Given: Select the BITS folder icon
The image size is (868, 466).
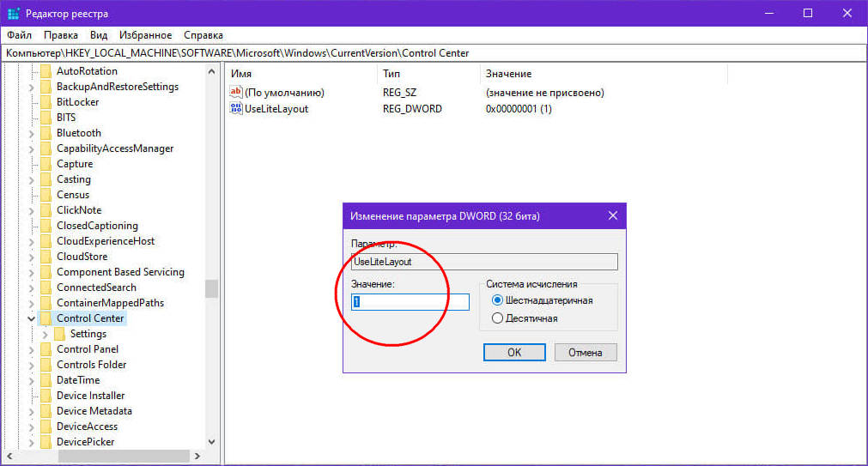Looking at the screenshot, I should tap(46, 118).
